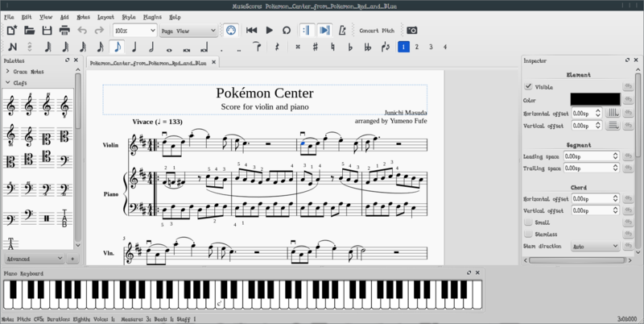Image resolution: width=644 pixels, height=324 pixels.
Task: Toggle rest input icon
Action: pyautogui.click(x=277, y=47)
